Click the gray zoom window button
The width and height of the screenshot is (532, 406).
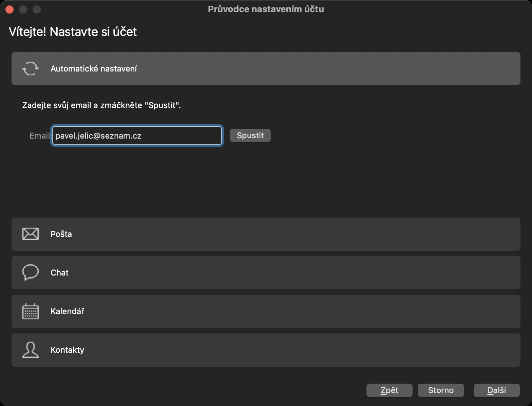pos(37,9)
